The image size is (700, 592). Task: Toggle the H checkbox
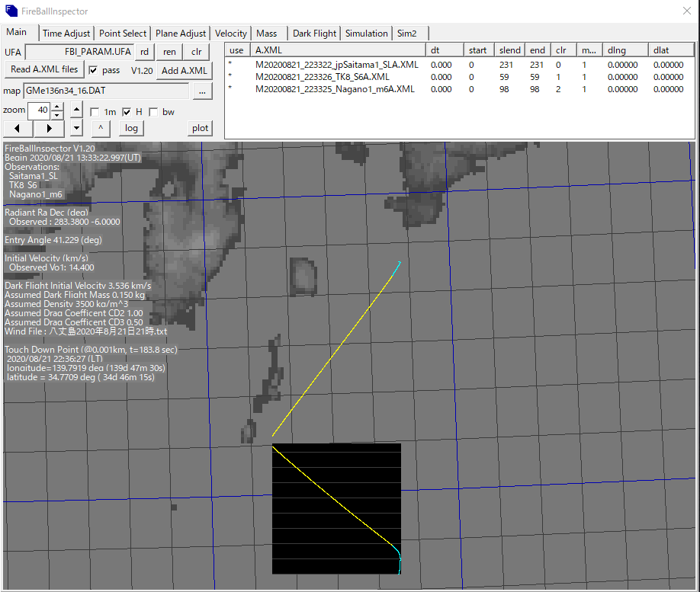[127, 112]
